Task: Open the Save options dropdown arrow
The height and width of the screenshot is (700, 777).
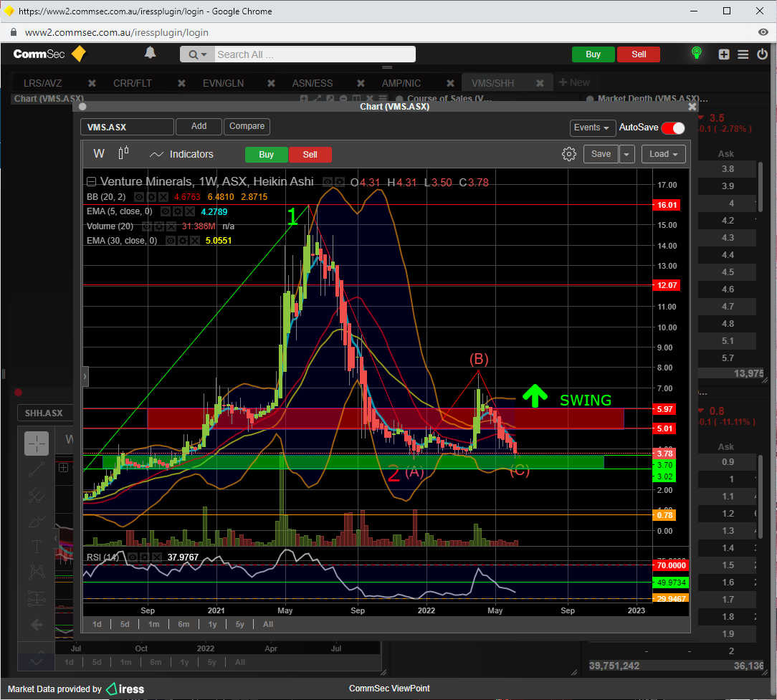Action: (x=626, y=154)
